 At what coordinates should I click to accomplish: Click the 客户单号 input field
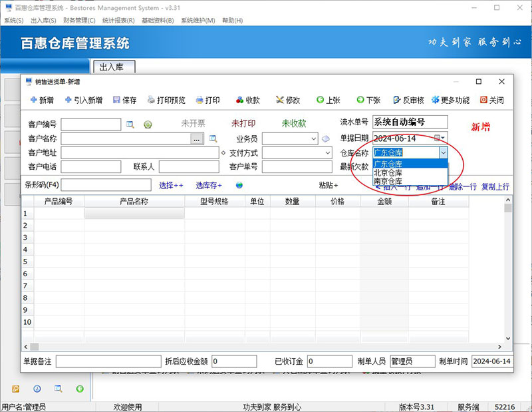click(x=297, y=167)
